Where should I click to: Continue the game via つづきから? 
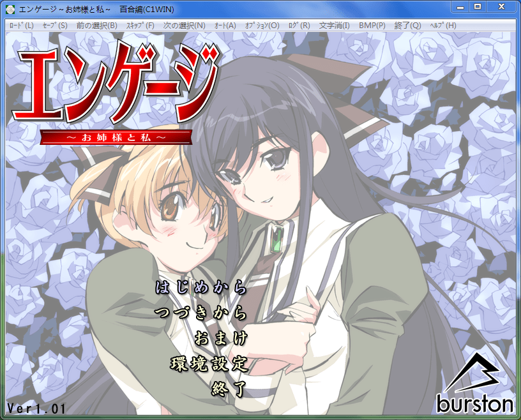200,313
